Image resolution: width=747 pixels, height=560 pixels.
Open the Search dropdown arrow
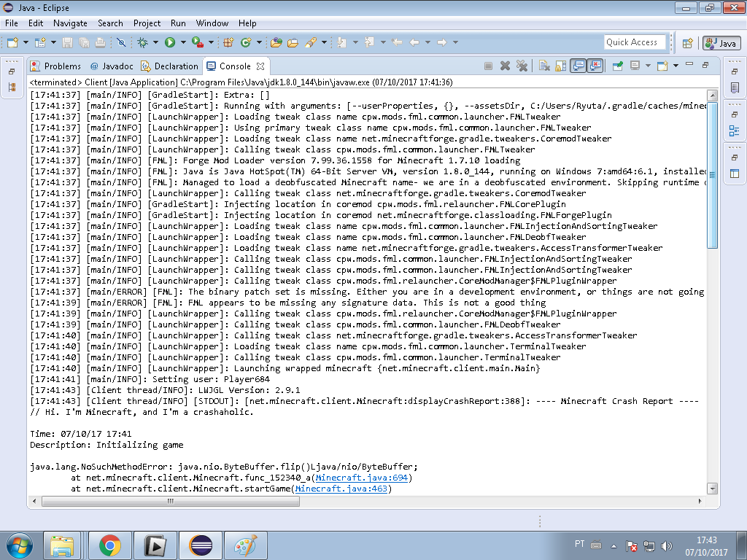(x=324, y=42)
